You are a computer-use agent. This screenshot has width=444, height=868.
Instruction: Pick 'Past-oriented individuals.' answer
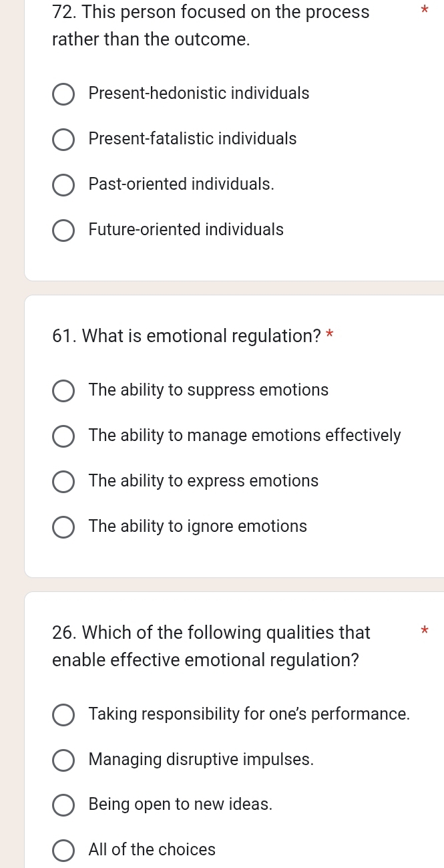pyautogui.click(x=63, y=185)
